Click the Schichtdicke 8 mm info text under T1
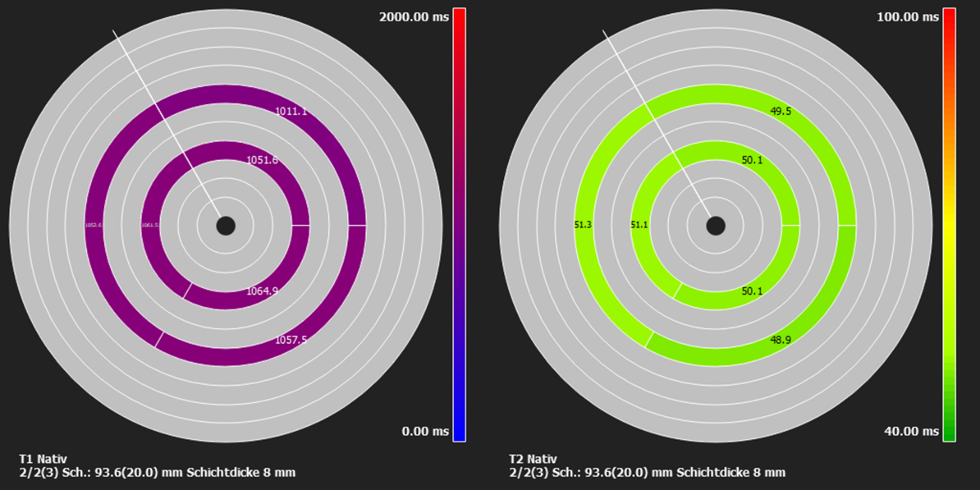This screenshot has width=980, height=490. coord(240,470)
